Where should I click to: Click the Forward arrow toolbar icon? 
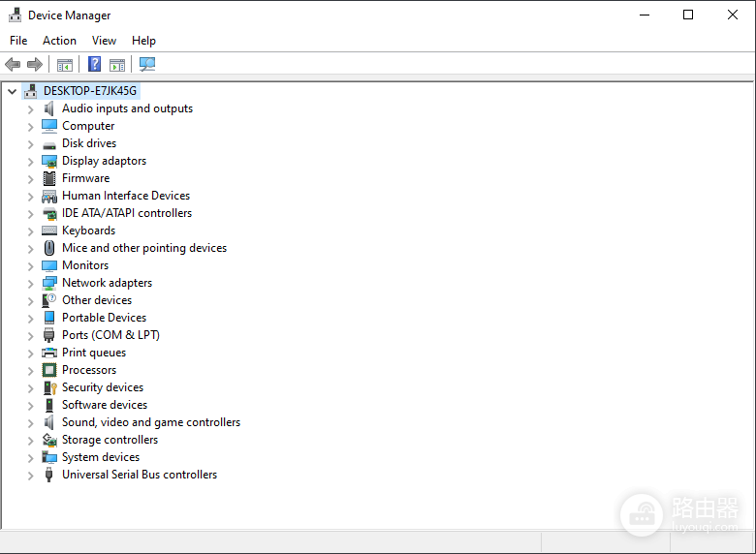click(x=35, y=64)
